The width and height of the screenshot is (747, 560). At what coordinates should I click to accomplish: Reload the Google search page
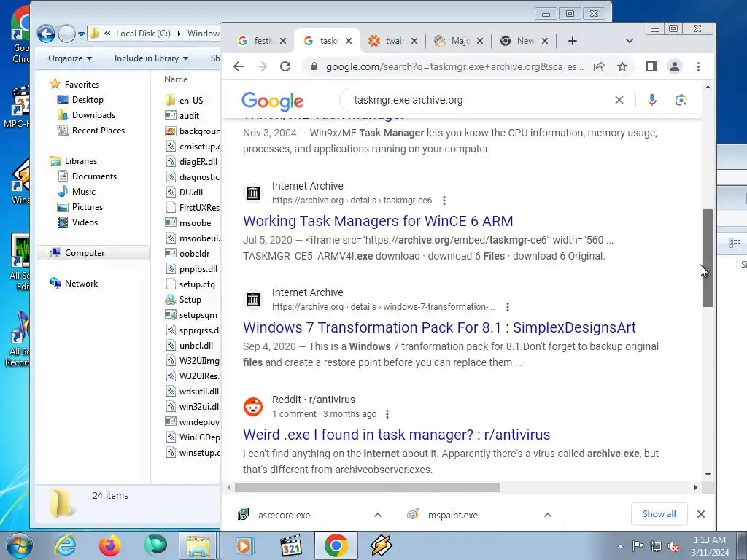pyautogui.click(x=285, y=66)
